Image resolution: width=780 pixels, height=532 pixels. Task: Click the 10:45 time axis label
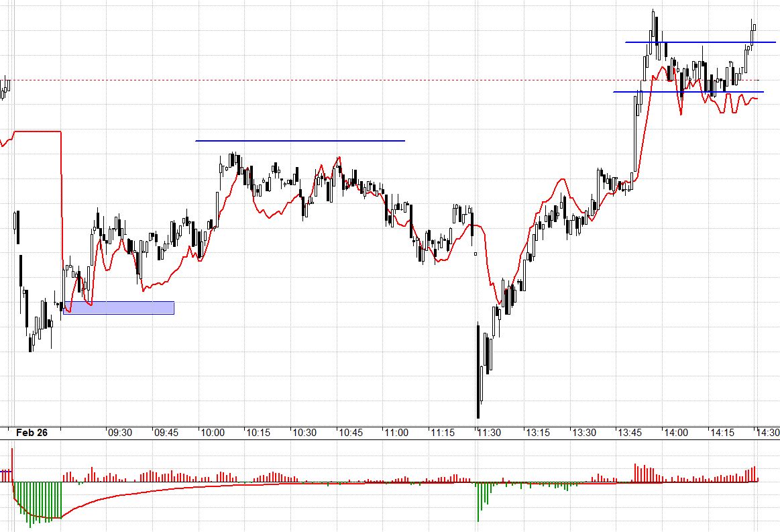pos(351,433)
